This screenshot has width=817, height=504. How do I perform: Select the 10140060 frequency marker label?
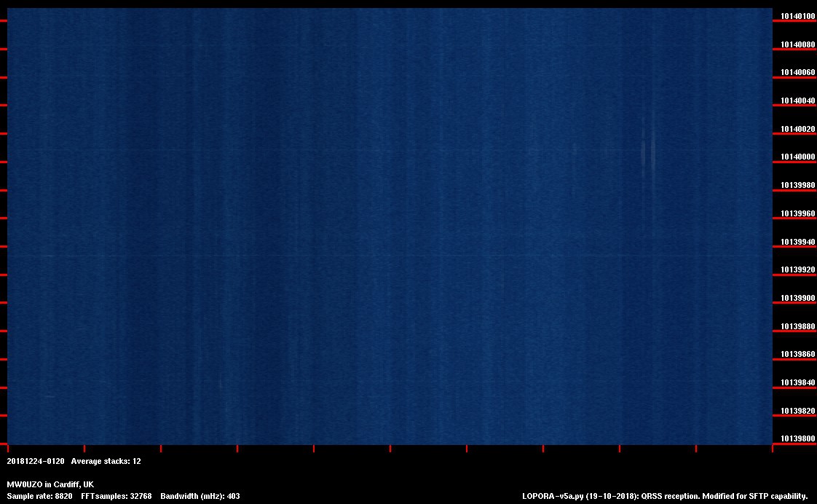tap(797, 73)
